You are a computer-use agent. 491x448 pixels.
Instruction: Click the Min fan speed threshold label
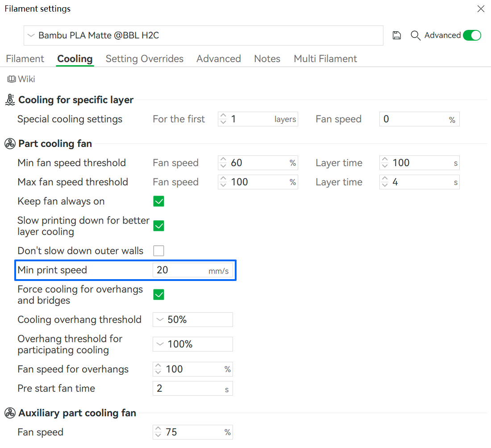point(72,163)
